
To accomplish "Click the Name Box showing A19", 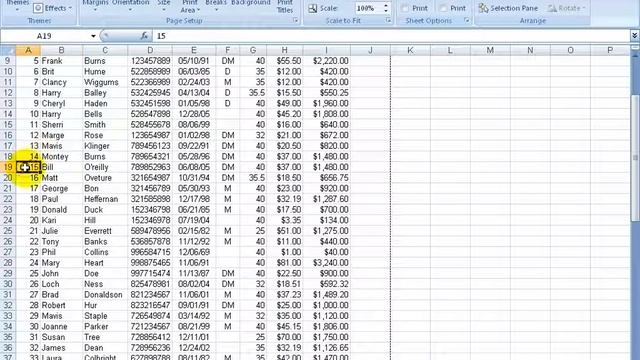I will [45, 36].
